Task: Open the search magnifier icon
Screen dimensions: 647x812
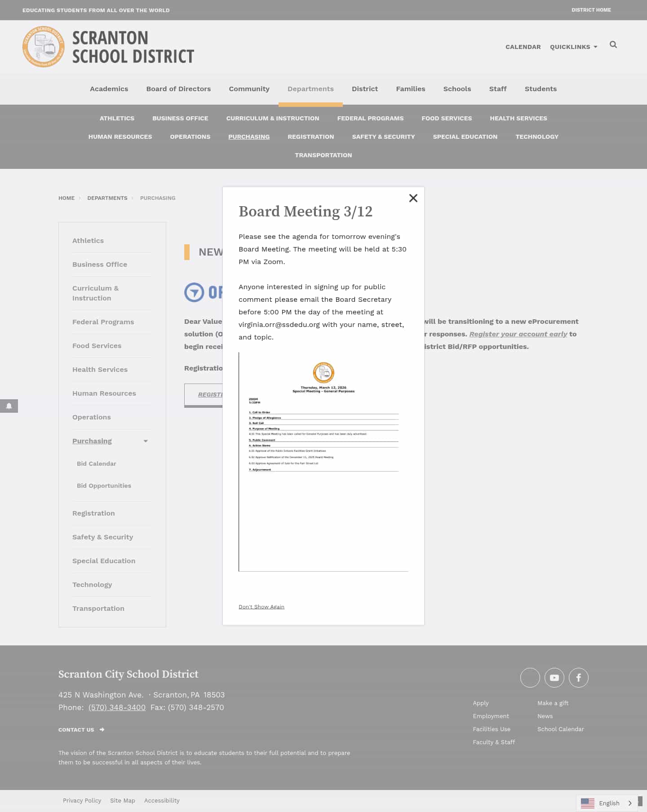Action: coord(613,44)
